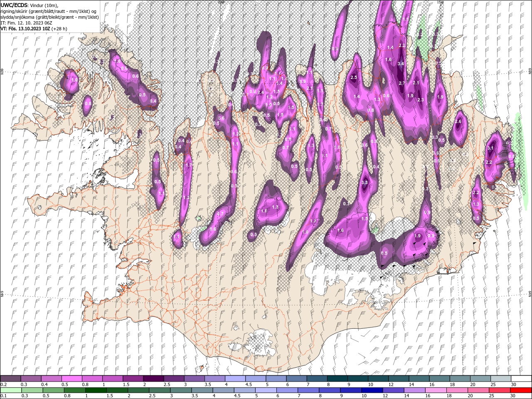Click the 2.3 snowfall value label

point(420,100)
